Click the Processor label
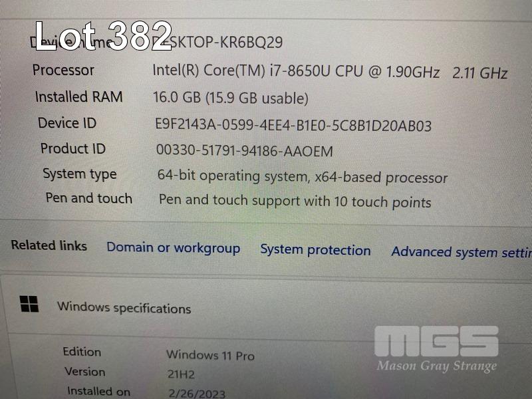This screenshot has width=532, height=399. pyautogui.click(x=63, y=70)
